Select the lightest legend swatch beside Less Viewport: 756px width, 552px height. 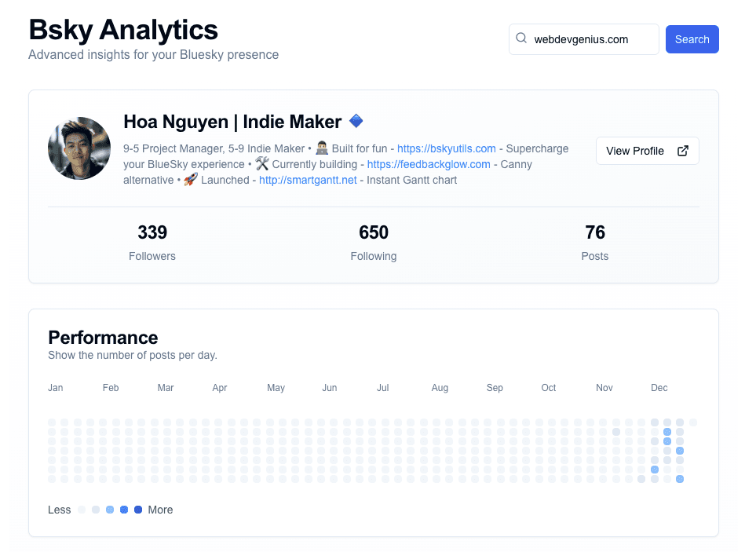click(82, 510)
